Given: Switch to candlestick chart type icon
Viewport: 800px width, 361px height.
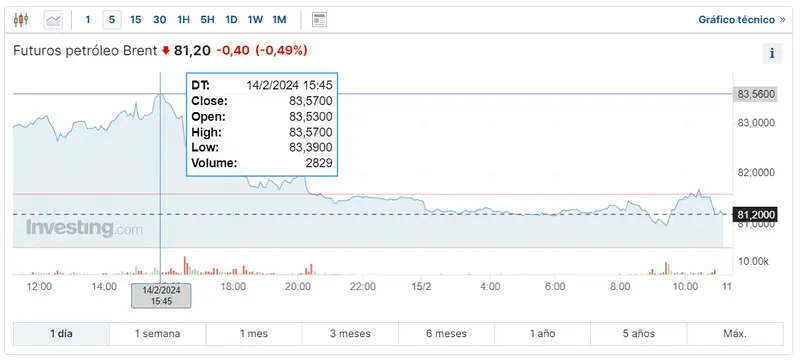Looking at the screenshot, I should tap(21, 20).
